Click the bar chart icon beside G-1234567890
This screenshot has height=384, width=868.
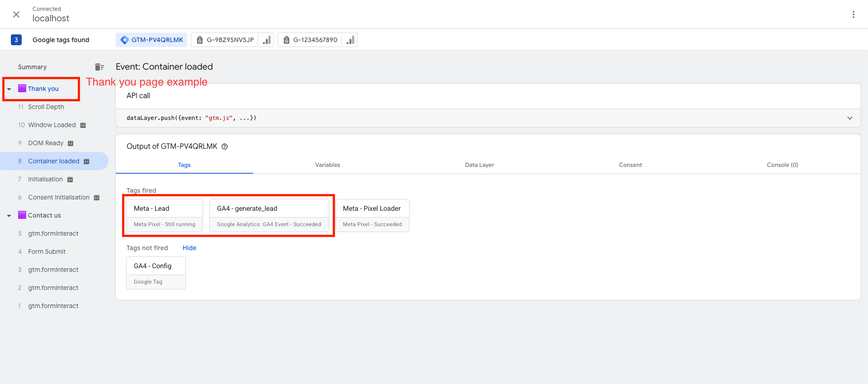[350, 40]
